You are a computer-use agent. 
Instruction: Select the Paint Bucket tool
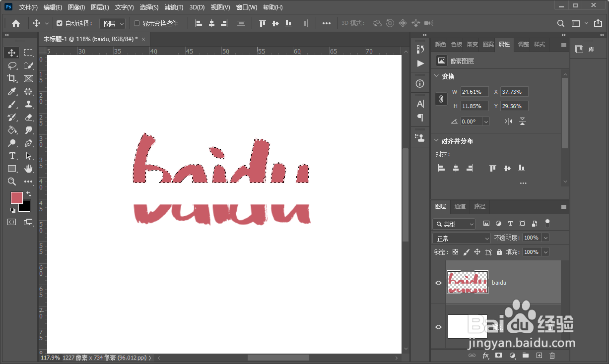coord(12,130)
